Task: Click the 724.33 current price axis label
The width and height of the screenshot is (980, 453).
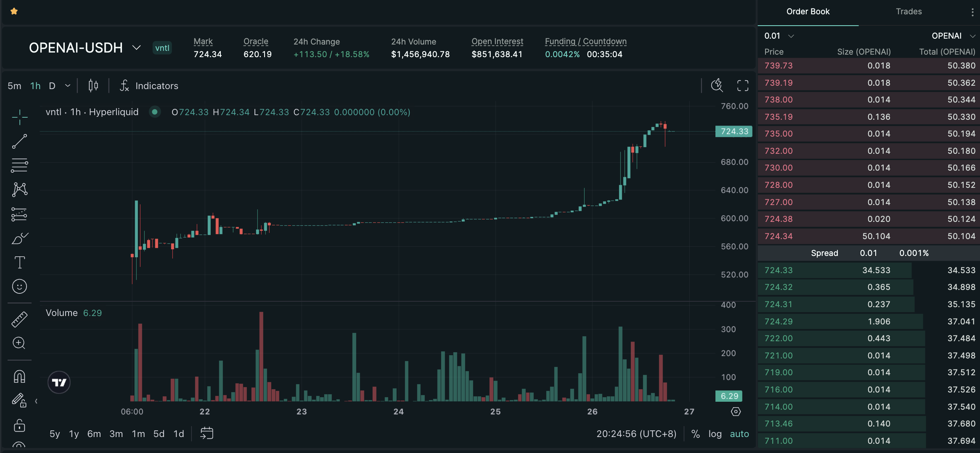Action: pos(734,132)
